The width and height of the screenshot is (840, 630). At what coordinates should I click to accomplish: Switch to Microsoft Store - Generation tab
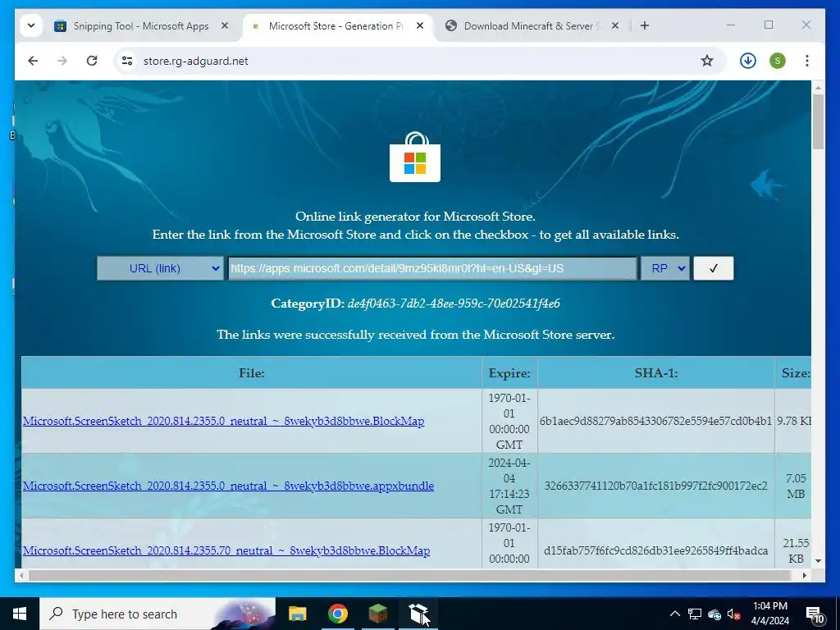pyautogui.click(x=336, y=25)
